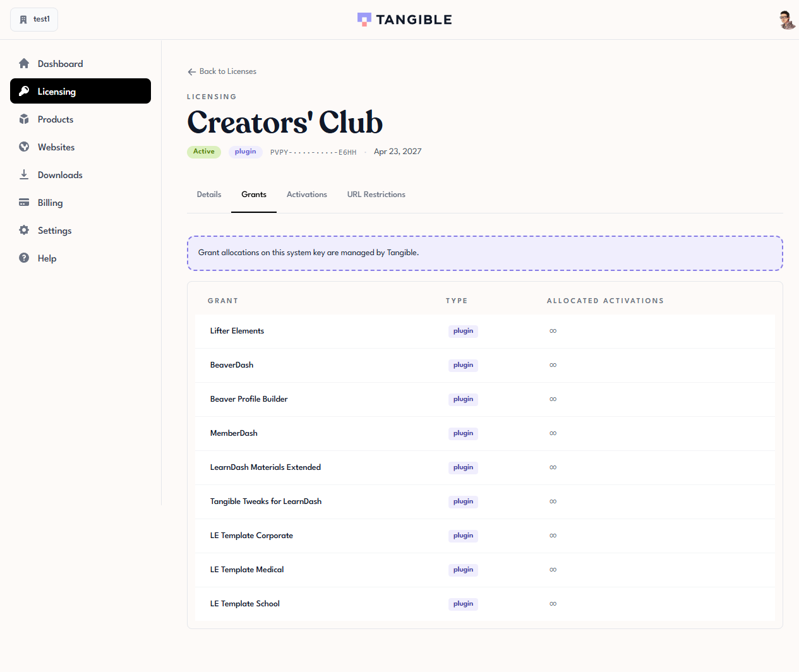Click the masked license key PVPY…E6HH
Screen dimensions: 799x672
(x=313, y=152)
